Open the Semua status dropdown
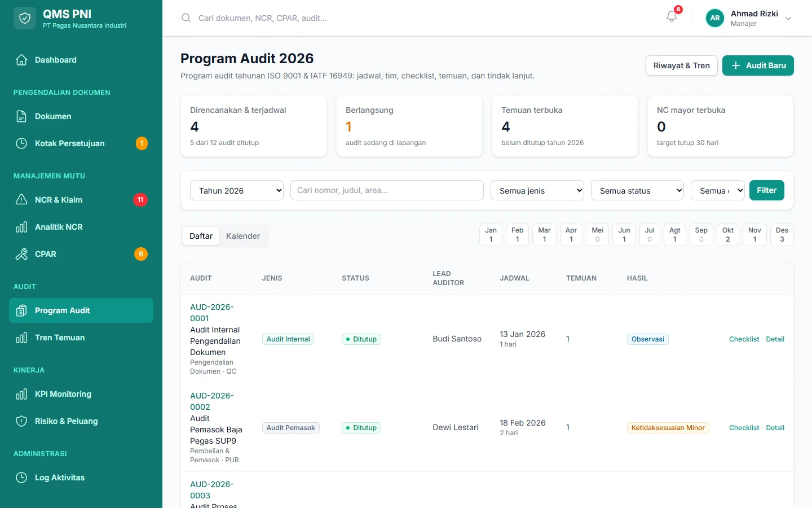812x508 pixels. click(x=637, y=190)
